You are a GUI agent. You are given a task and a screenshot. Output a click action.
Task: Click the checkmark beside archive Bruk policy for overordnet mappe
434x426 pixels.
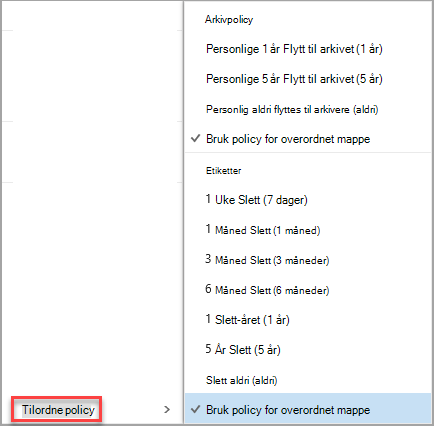point(195,139)
